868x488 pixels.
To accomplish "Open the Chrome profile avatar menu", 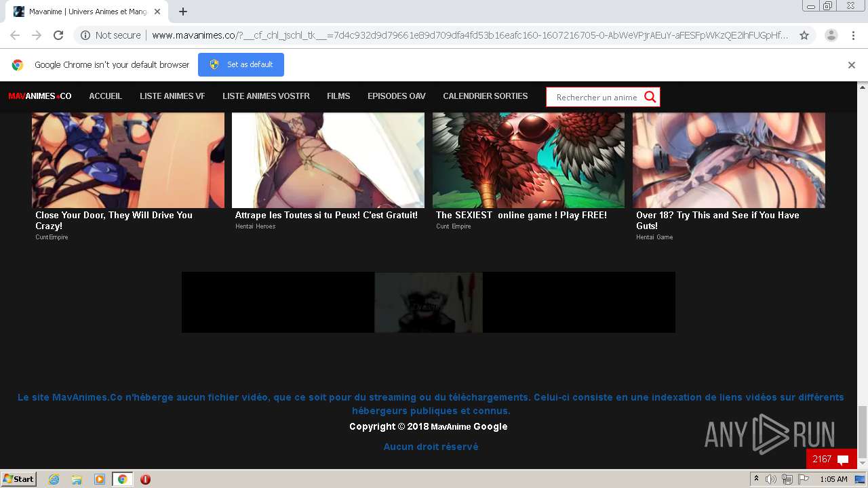I will pyautogui.click(x=831, y=35).
